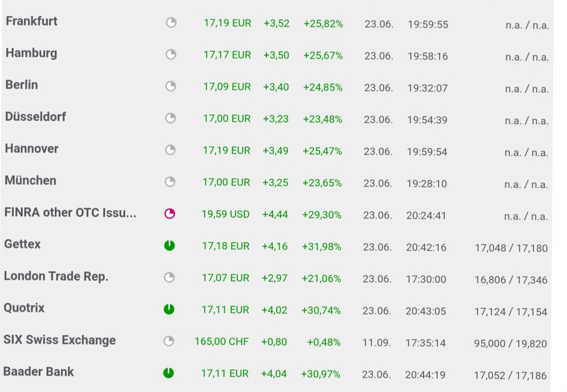Screen dimensions: 567x392
Task: Click the clock status icon beside Hamburg
Action: (171, 54)
